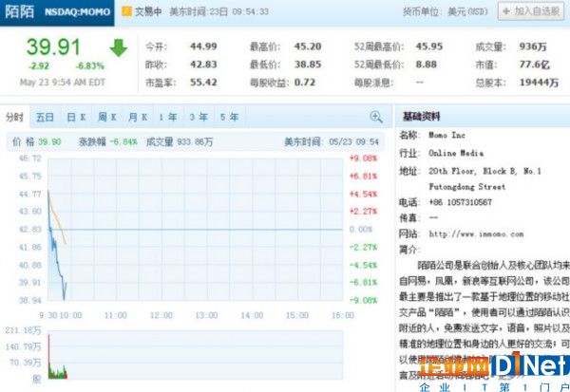Add stock to watchlist with 加入自选股 button
Screen dimensions: 570x392
[531, 11]
